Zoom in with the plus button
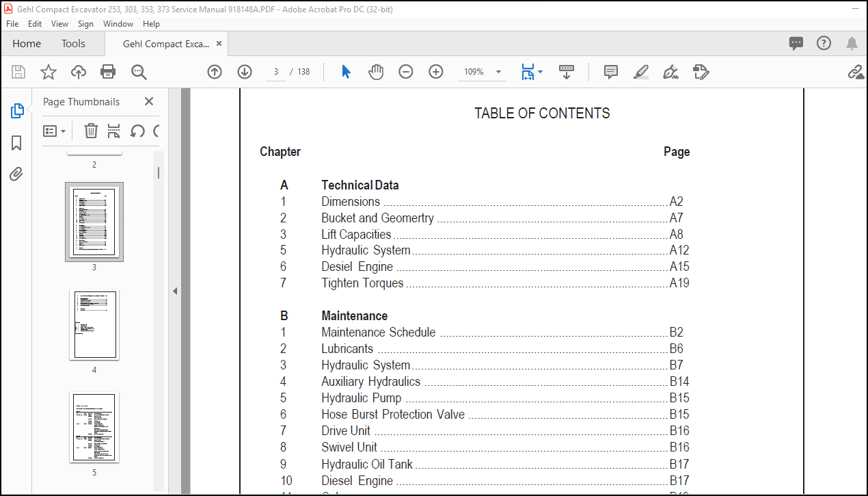The height and width of the screenshot is (496, 868). [x=436, y=72]
